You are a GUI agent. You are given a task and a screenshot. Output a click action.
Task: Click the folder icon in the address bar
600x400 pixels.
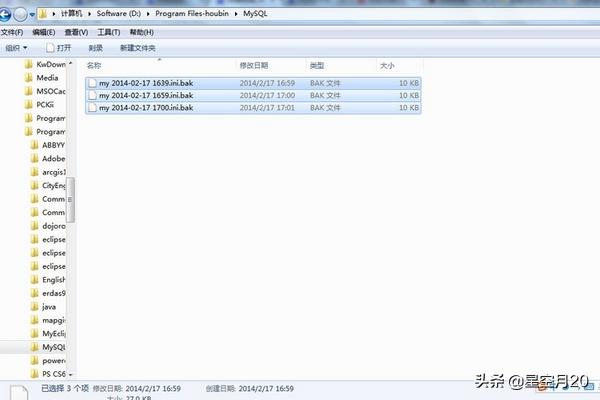(x=43, y=14)
